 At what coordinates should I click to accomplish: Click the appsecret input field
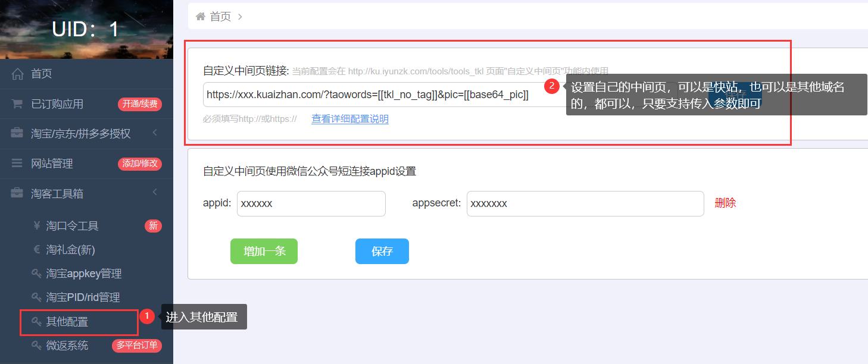585,203
